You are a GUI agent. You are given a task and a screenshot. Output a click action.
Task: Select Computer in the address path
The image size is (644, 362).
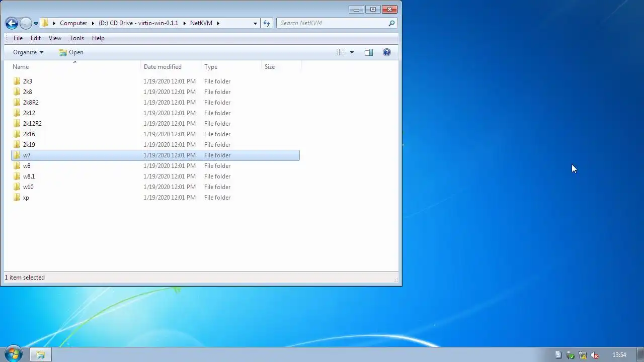73,23
